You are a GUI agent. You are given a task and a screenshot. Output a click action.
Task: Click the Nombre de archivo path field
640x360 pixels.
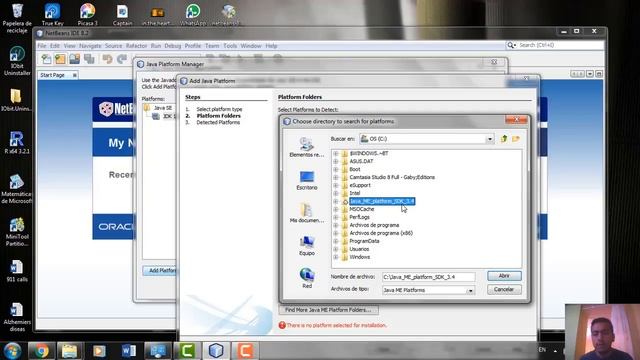(429, 277)
